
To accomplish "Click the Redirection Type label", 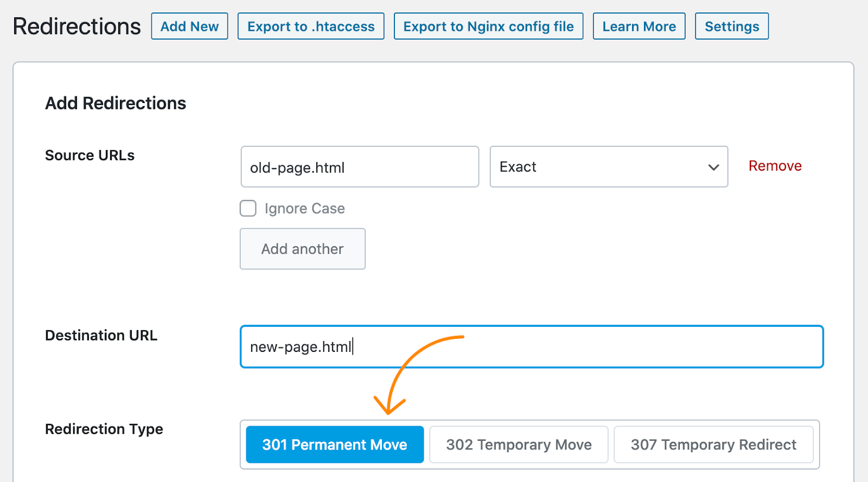I will coord(104,429).
